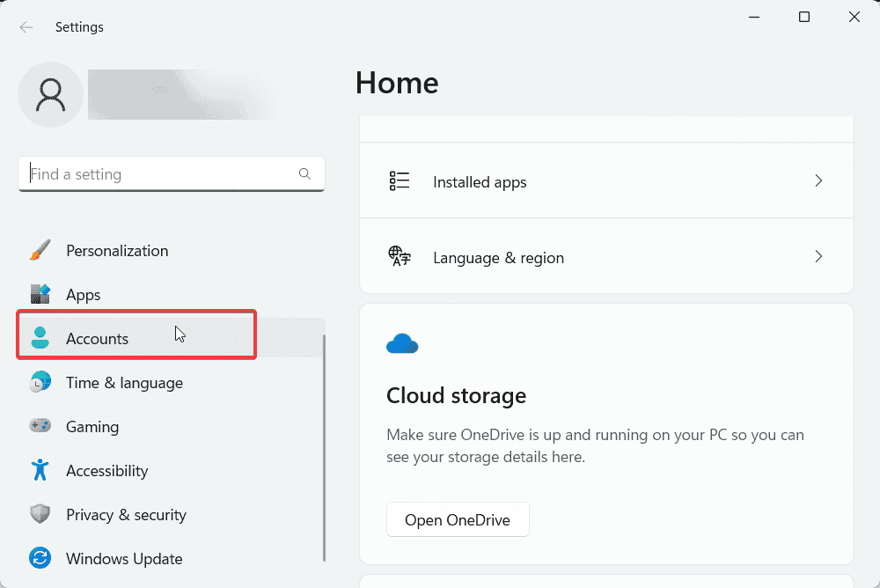The image size is (880, 588).
Task: Open Accessibility settings
Action: tap(172, 470)
